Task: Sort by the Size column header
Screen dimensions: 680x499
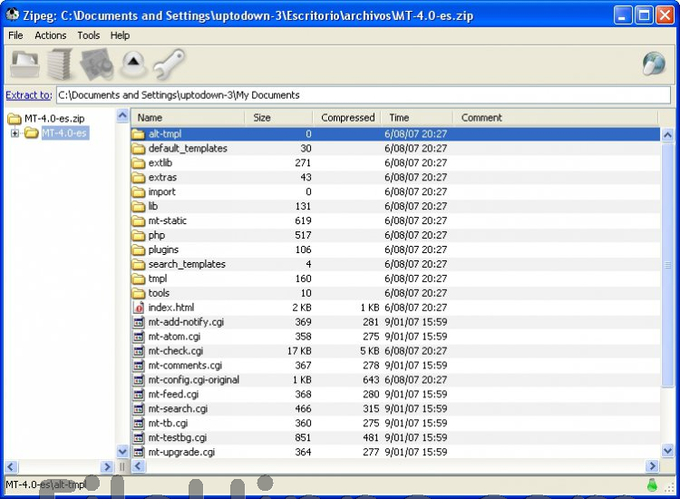Action: 278,117
